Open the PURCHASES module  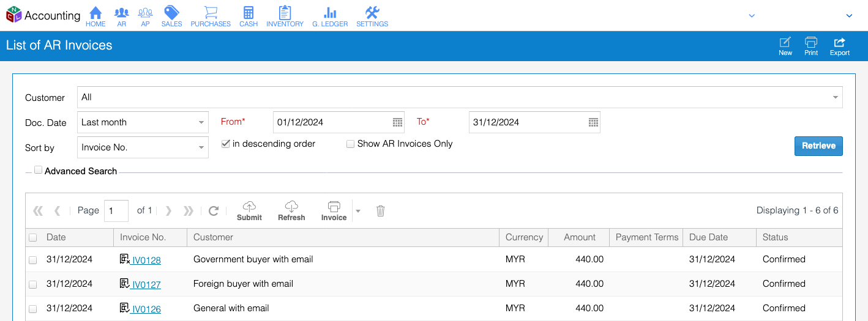click(x=211, y=17)
